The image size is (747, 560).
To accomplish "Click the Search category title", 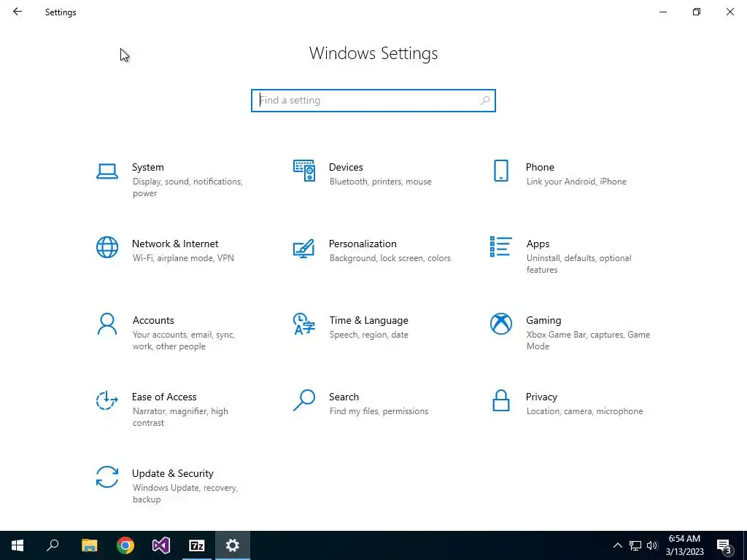I will [344, 397].
